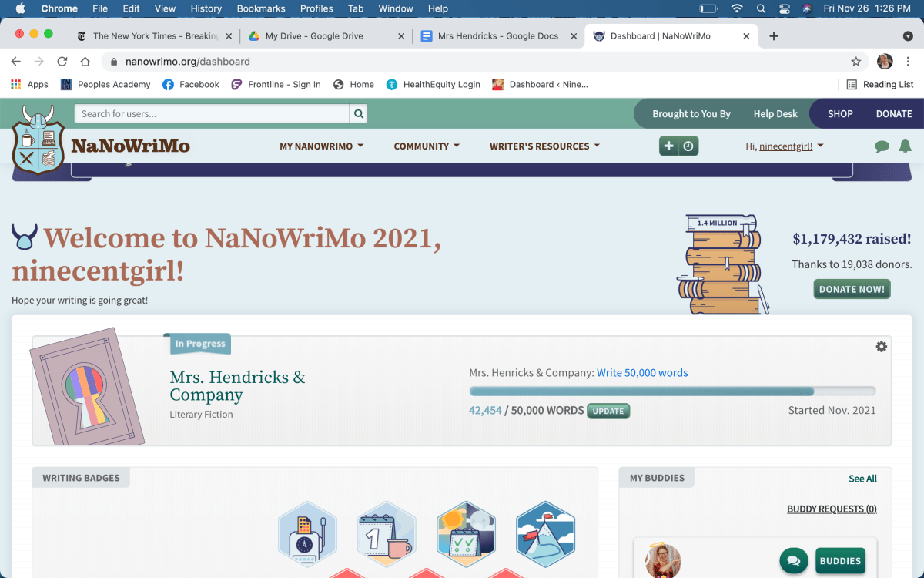Click the Search for users field

212,114
